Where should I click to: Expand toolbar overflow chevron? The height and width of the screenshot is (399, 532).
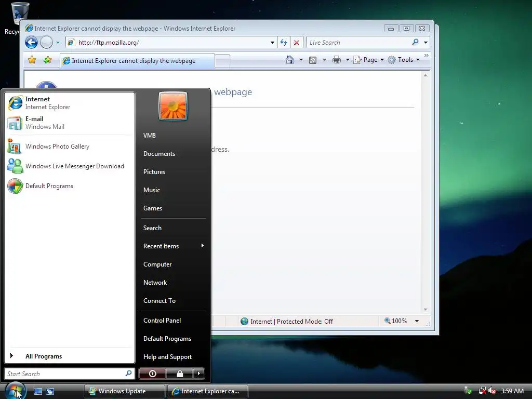coord(426,55)
